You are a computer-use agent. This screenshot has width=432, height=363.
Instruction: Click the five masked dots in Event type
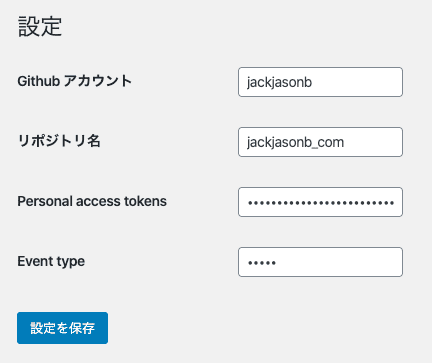[262, 263]
